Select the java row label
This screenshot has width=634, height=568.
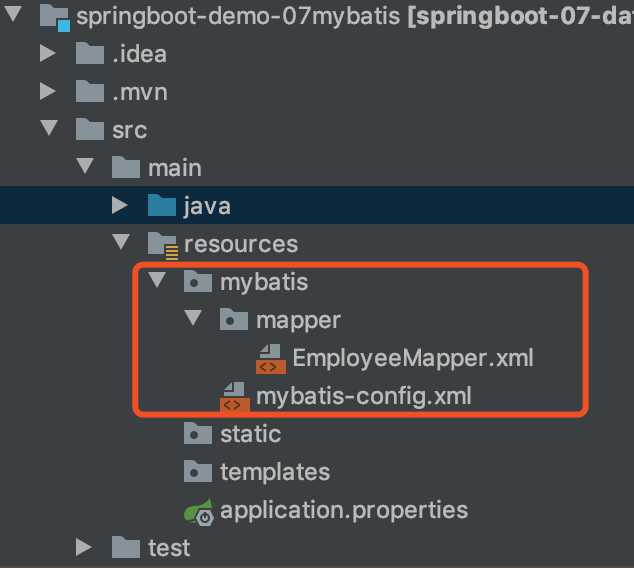click(x=207, y=206)
